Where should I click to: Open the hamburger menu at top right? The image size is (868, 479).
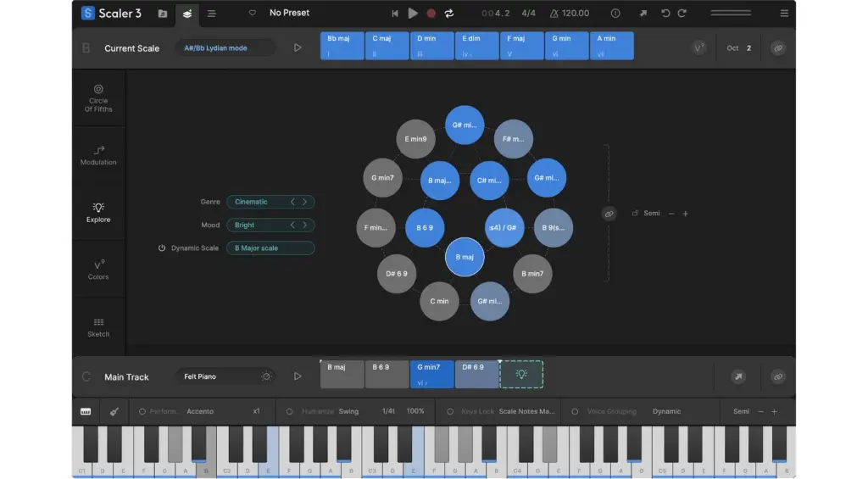784,14
